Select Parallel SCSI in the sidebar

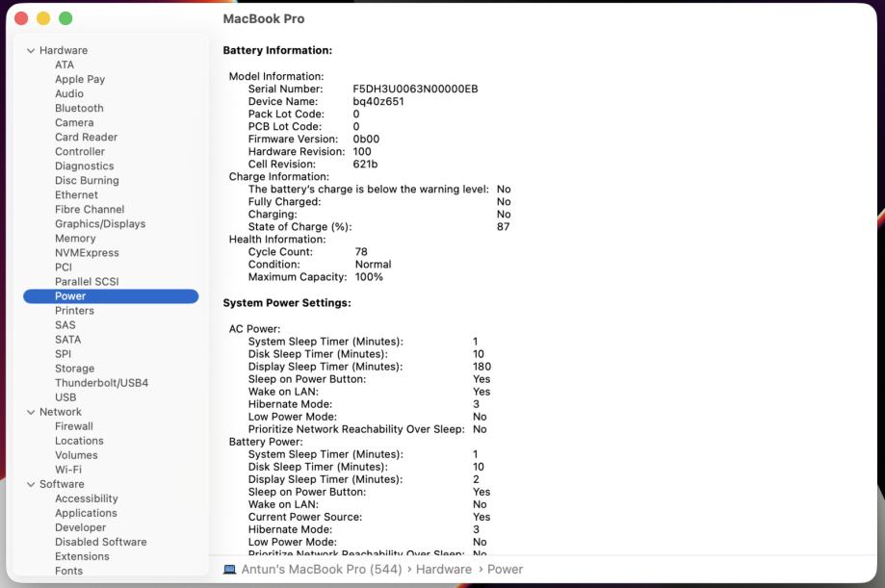[x=87, y=282]
